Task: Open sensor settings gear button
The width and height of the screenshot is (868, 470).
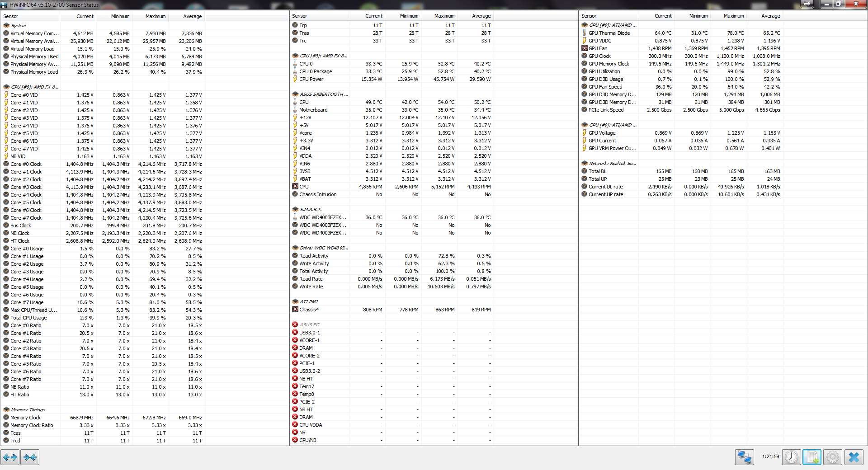Action: tap(833, 457)
